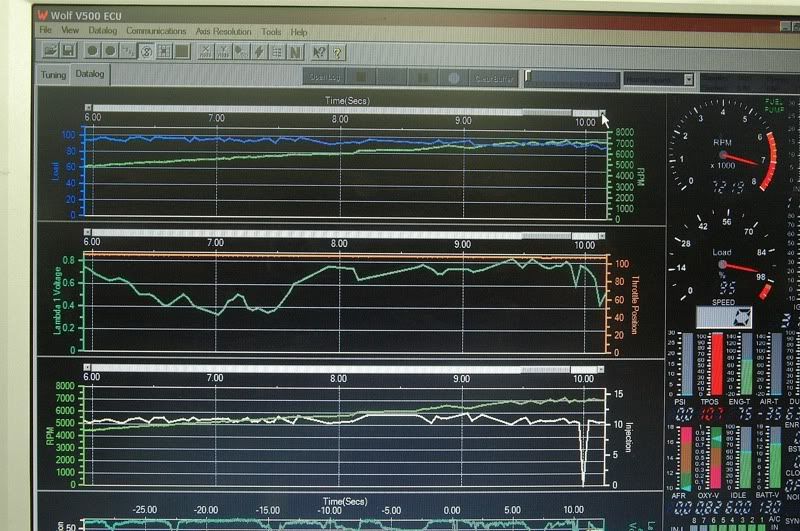Viewport: 800px width, 531px height.
Task: Click the lightning bolt toolbar icon
Action: pyautogui.click(x=259, y=52)
